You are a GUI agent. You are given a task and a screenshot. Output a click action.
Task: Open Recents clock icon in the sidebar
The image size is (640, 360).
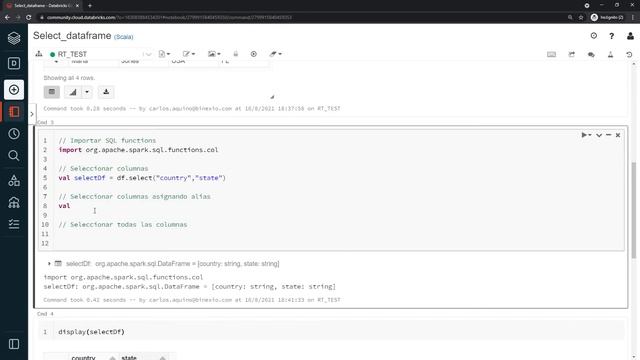(14, 133)
